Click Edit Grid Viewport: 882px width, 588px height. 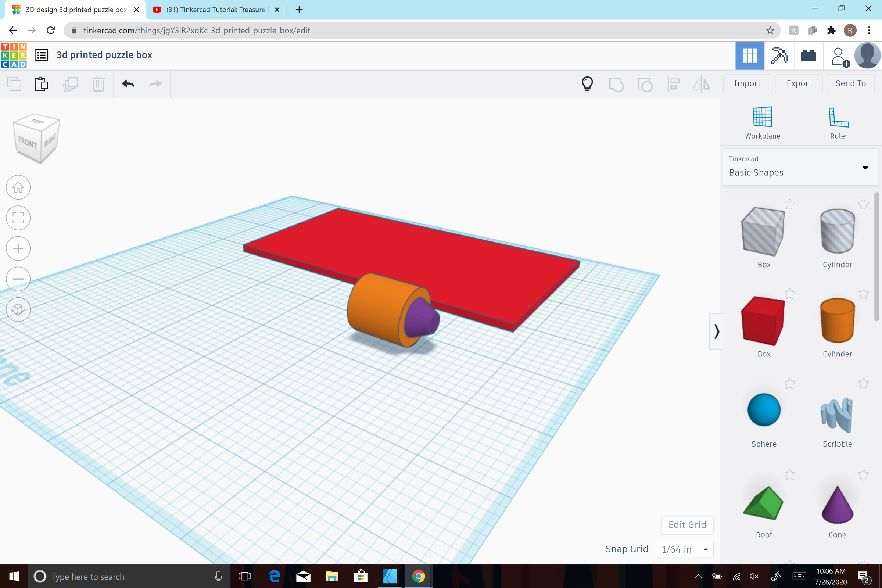(687, 525)
